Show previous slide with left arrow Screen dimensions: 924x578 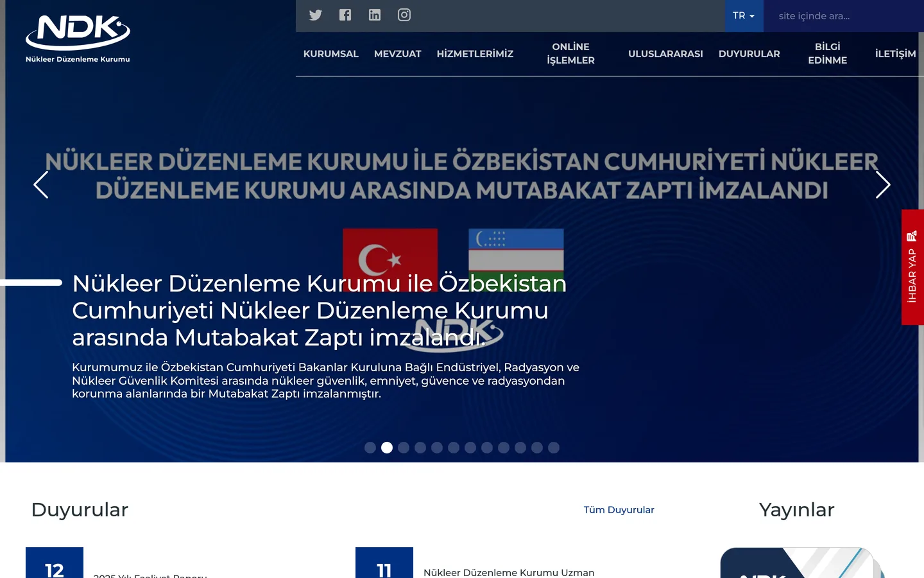[41, 185]
